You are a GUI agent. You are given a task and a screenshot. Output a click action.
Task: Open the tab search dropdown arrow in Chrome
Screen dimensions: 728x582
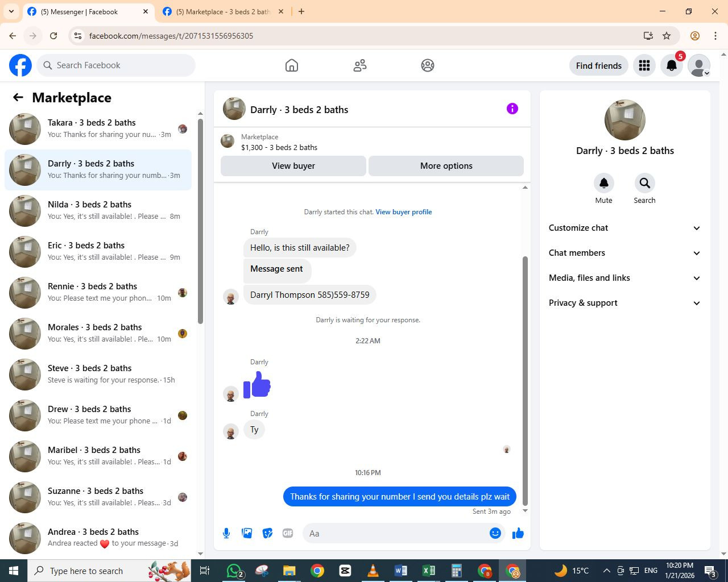11,11
